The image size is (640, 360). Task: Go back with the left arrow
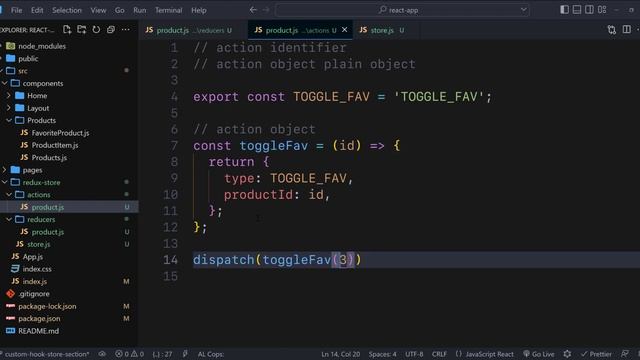coord(253,10)
